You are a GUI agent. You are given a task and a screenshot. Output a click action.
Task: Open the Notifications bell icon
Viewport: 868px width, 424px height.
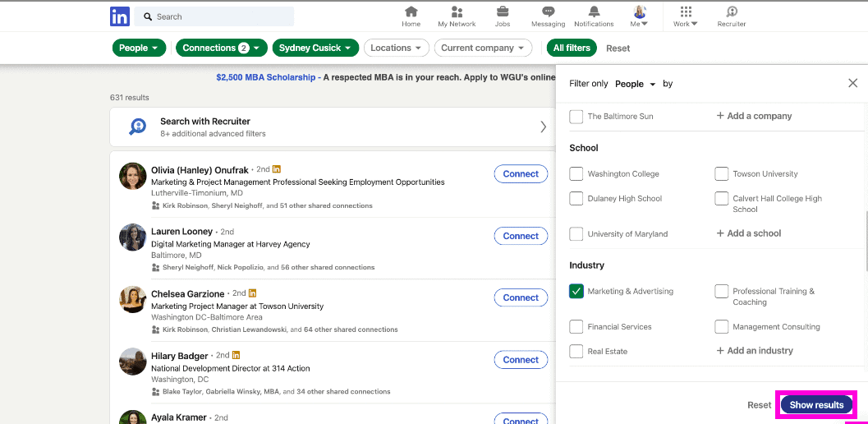(594, 12)
